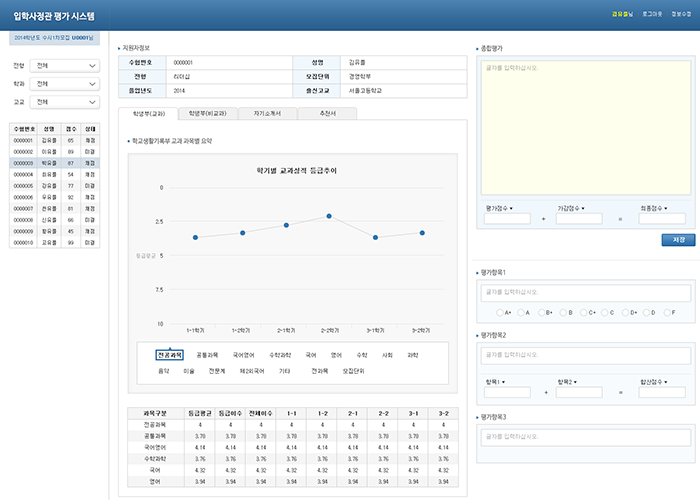Click the input box under 합산점수
The width and height of the screenshot is (700, 500).
pyautogui.click(x=662, y=392)
